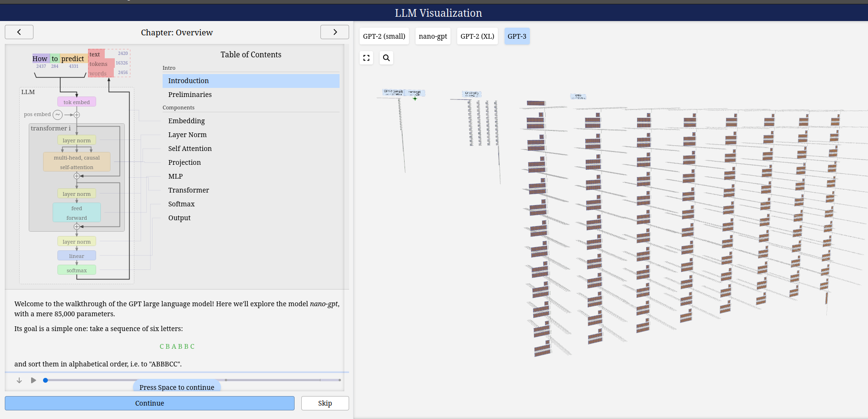Click the Skip button
The image size is (868, 419).
point(325,403)
